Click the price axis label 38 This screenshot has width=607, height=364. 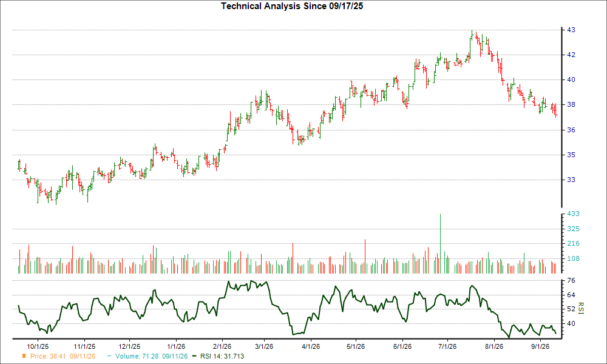571,104
